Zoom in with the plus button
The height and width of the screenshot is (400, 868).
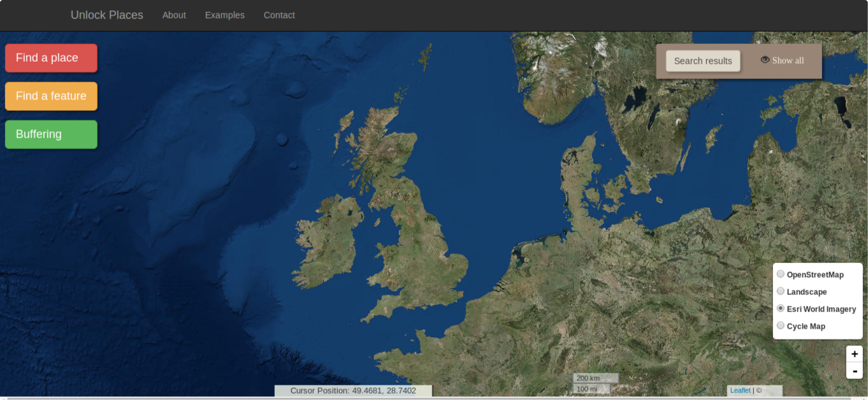pos(854,354)
